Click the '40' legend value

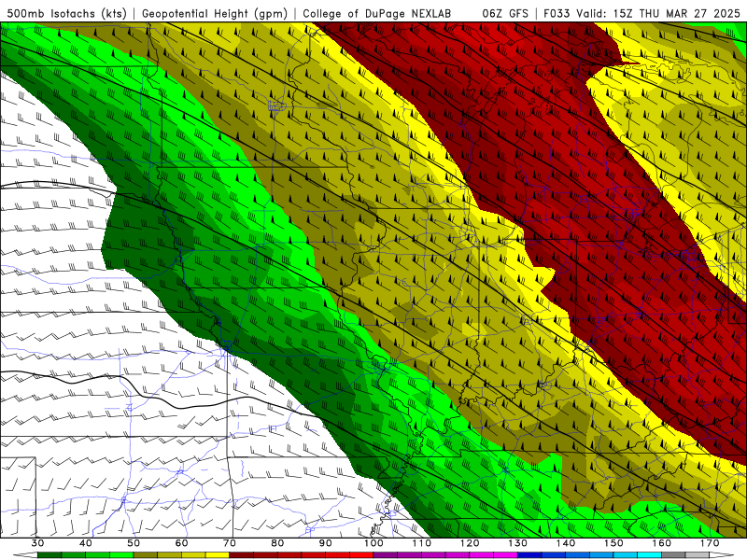(86, 543)
